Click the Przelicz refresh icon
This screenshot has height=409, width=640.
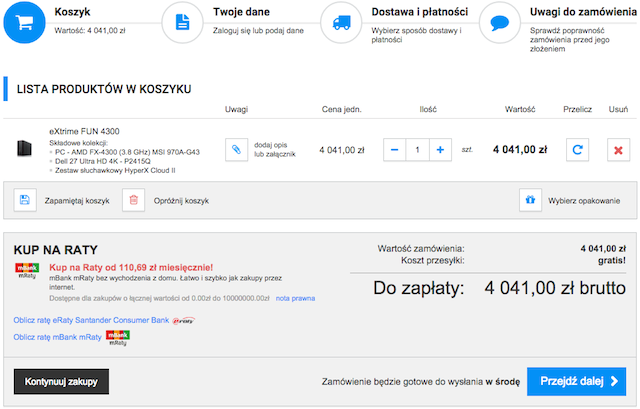pos(576,150)
